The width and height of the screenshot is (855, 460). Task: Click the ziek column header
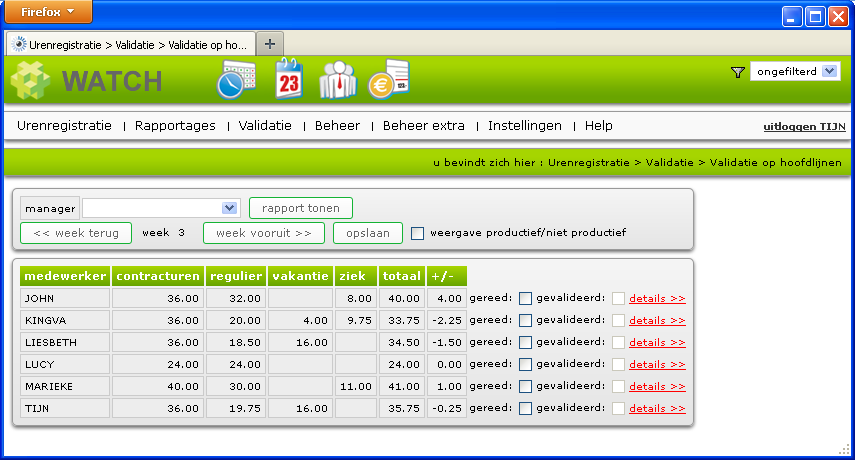pos(356,276)
